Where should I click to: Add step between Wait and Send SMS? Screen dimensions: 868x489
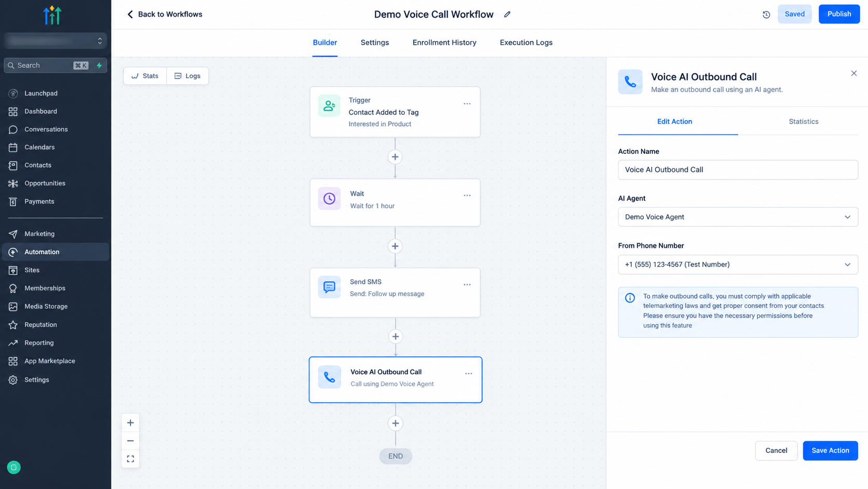click(395, 246)
